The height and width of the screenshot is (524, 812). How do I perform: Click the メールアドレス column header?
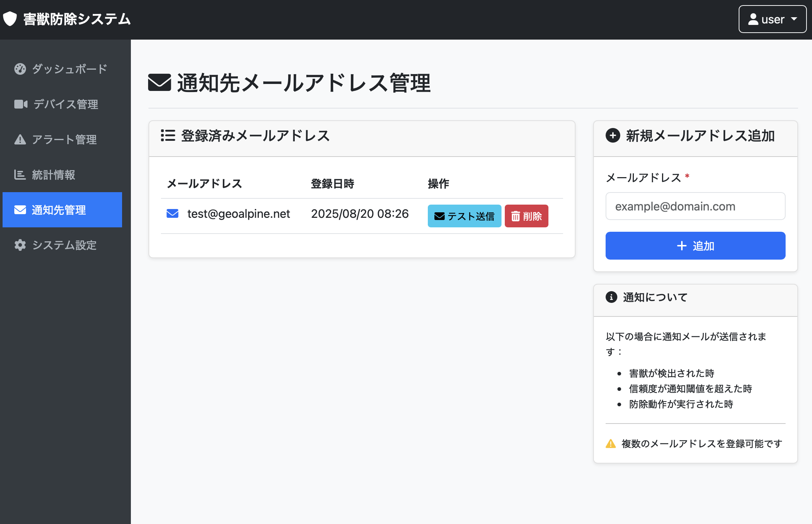pyautogui.click(x=204, y=183)
